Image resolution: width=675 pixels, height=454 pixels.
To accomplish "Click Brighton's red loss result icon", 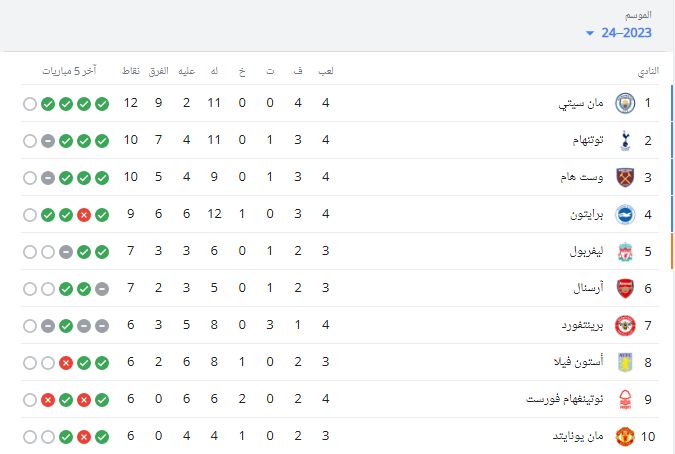I will [84, 215].
